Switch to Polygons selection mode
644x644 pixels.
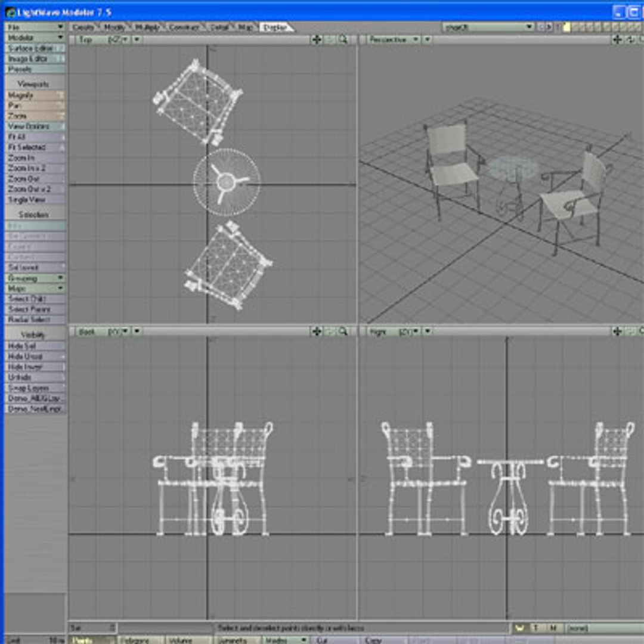[141, 640]
